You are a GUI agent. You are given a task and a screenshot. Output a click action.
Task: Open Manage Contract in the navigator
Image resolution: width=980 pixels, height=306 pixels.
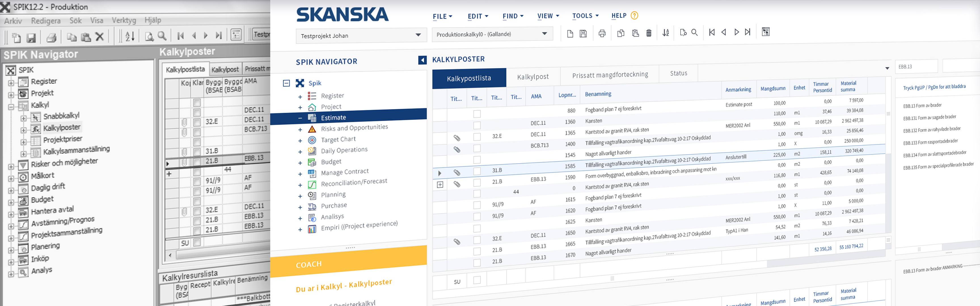point(345,172)
